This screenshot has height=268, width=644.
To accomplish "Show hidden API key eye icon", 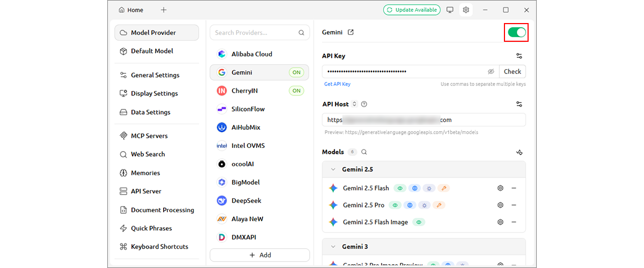I will (491, 71).
